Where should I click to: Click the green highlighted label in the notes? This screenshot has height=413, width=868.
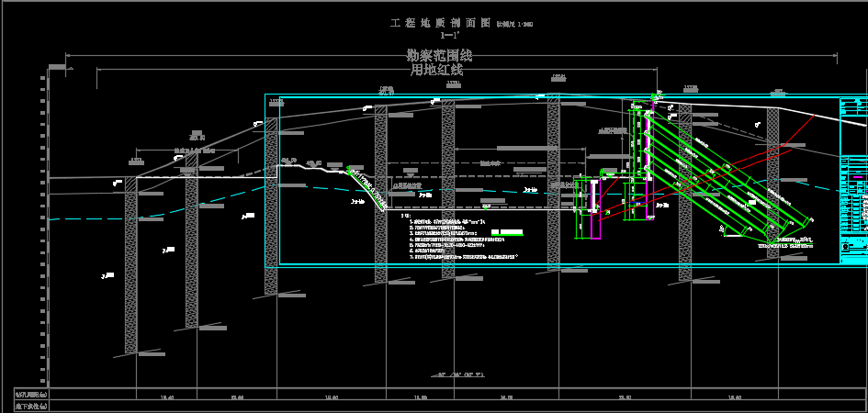[x=508, y=232]
